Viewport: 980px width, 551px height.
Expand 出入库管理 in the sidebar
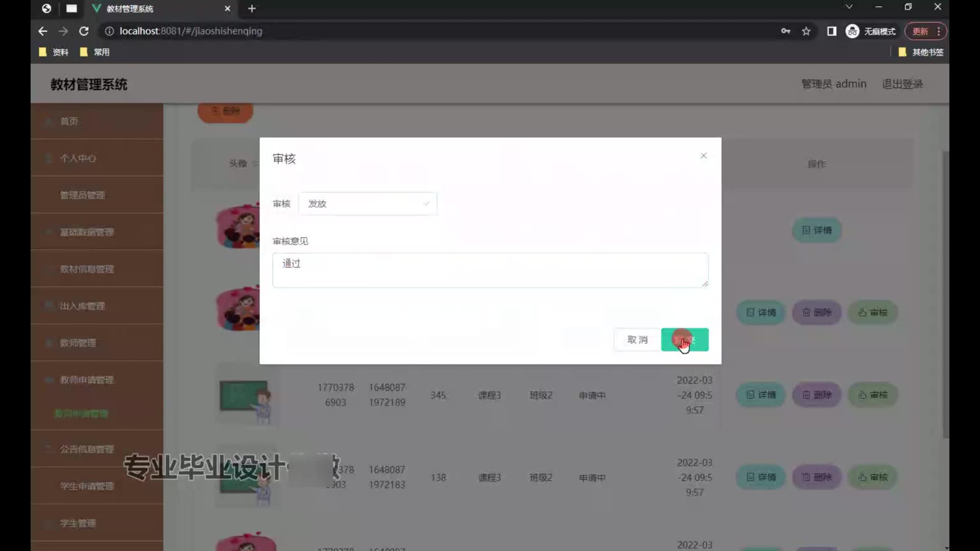coord(97,306)
